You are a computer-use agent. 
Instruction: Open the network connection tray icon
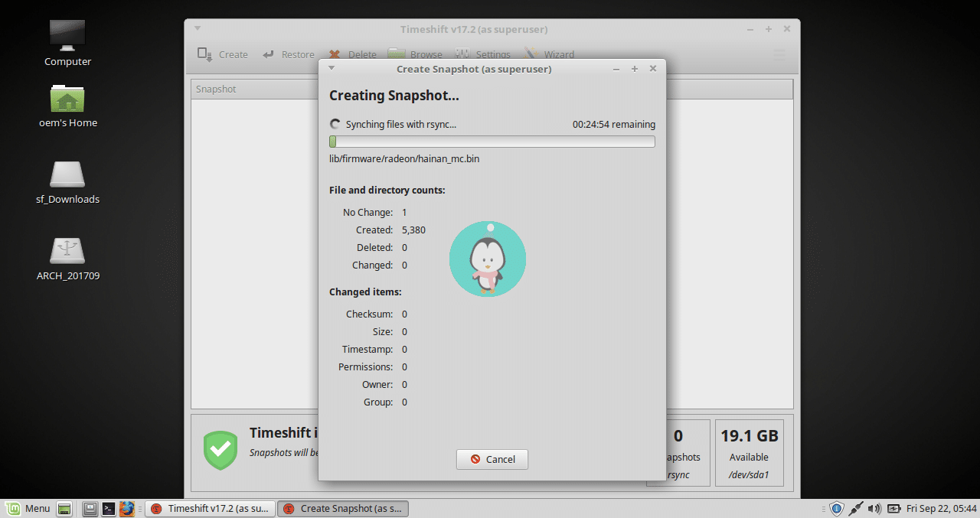tap(855, 508)
